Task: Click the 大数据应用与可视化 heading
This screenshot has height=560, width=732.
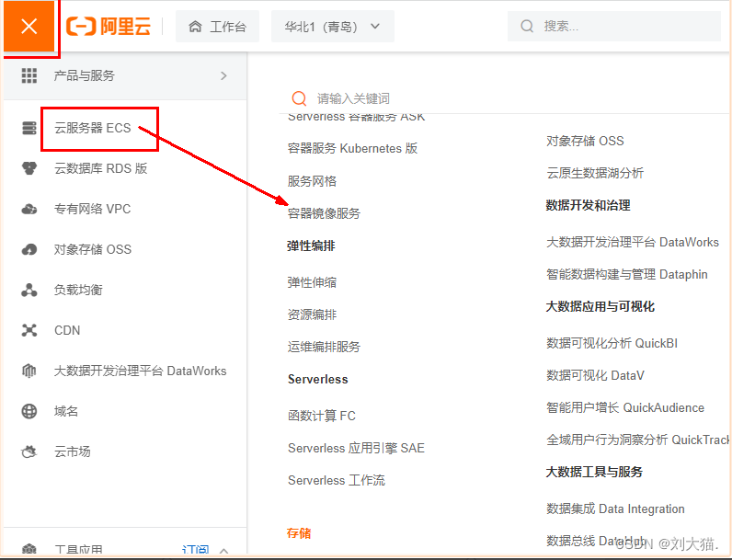Action: (x=600, y=306)
